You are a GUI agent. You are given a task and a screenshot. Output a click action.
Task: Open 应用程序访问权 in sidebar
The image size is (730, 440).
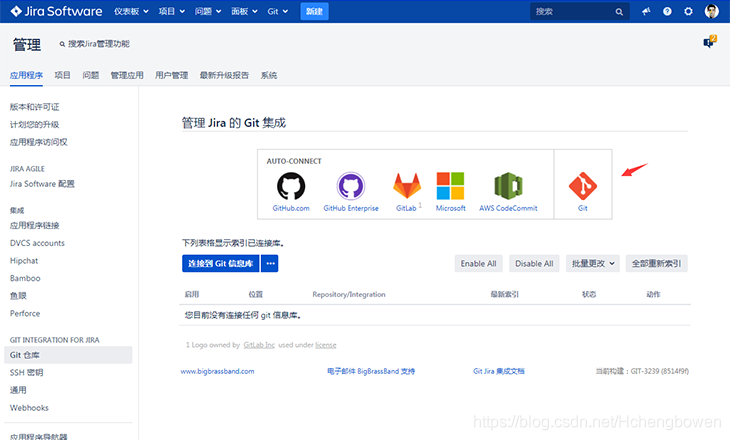click(39, 142)
